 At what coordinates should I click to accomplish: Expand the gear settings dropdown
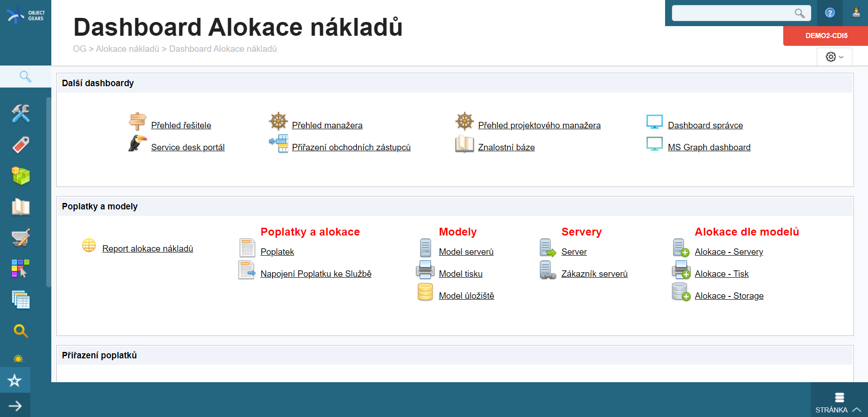pyautogui.click(x=834, y=57)
